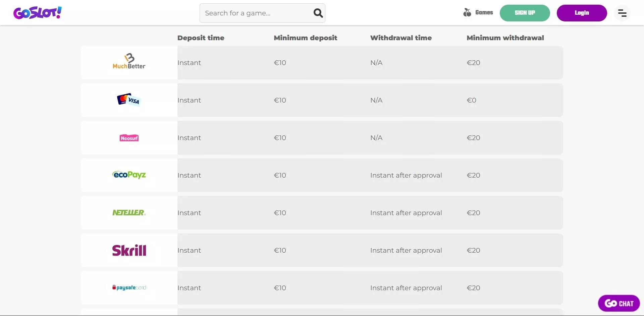Click the magnifying glass search icon

tap(318, 13)
